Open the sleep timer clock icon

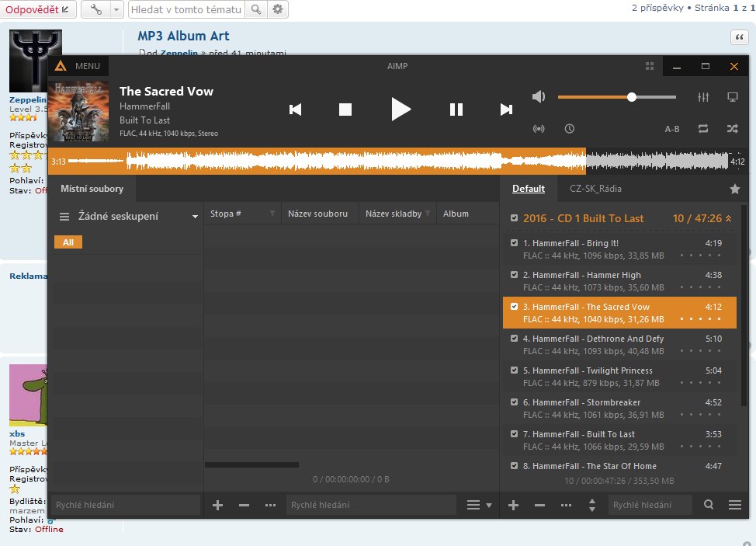(x=570, y=129)
